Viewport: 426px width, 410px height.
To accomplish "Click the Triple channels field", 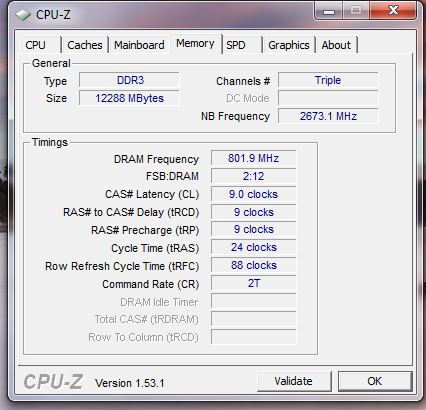I will pyautogui.click(x=328, y=80).
